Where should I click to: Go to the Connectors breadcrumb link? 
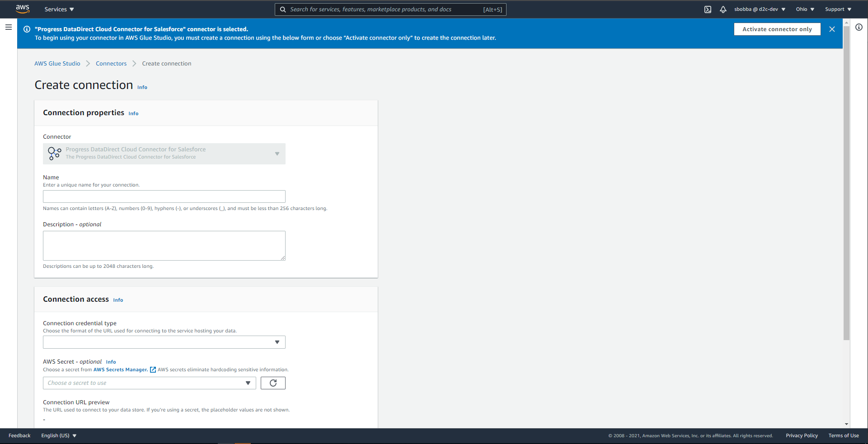111,64
